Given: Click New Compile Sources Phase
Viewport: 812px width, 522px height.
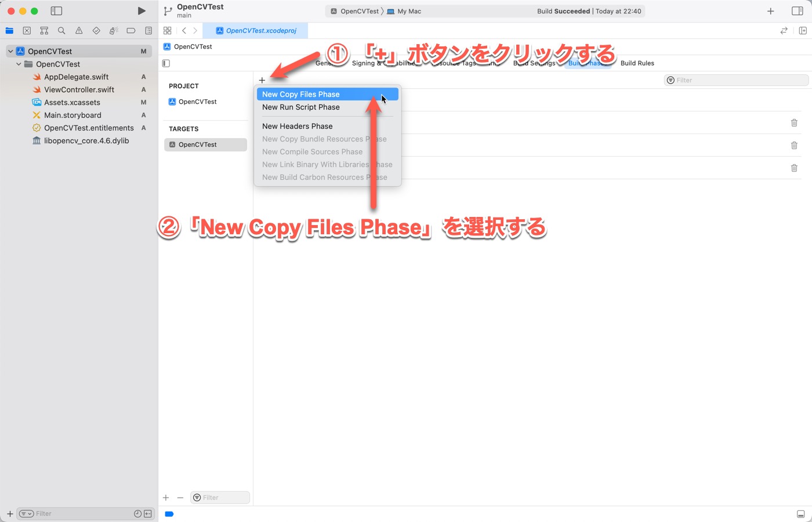Looking at the screenshot, I should [328, 151].
